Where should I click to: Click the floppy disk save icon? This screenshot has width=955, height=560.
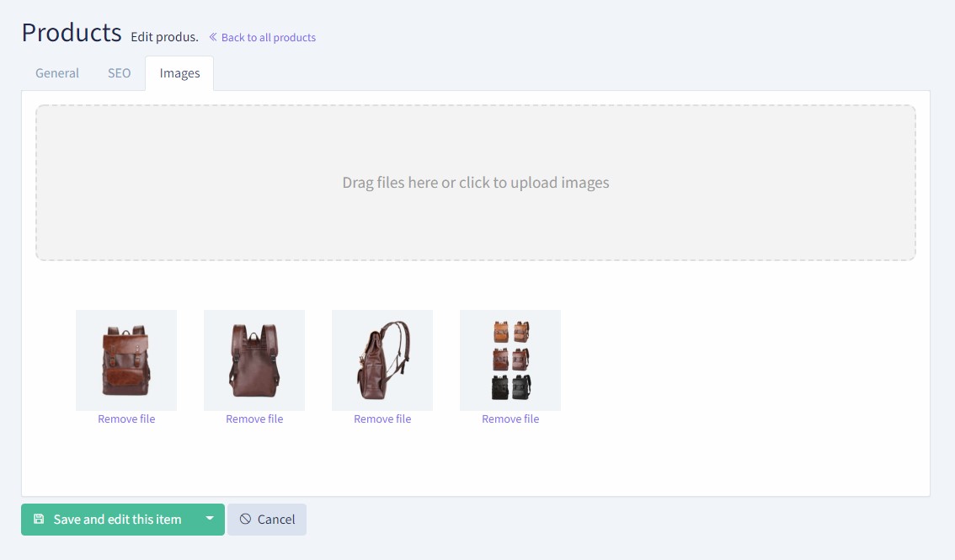39,519
